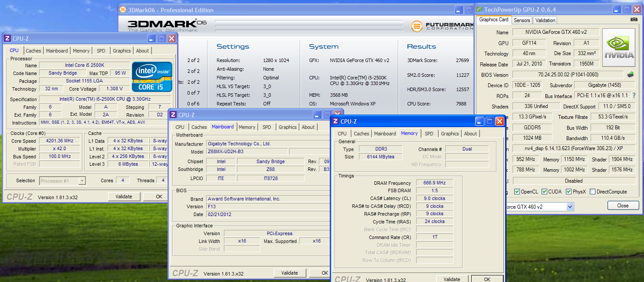
Task: Click the save BIOS chip icon in GPU-Z
Action: click(630, 75)
